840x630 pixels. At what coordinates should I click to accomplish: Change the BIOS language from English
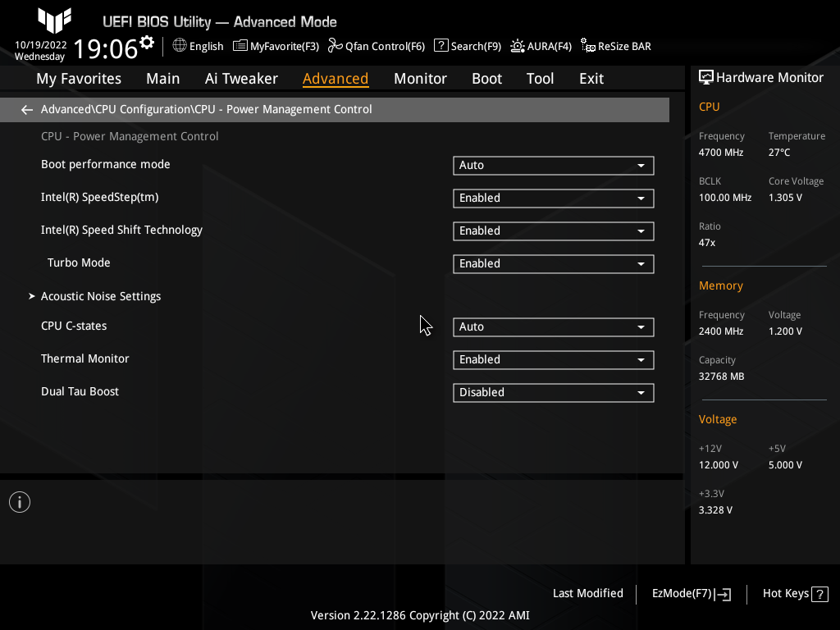198,46
